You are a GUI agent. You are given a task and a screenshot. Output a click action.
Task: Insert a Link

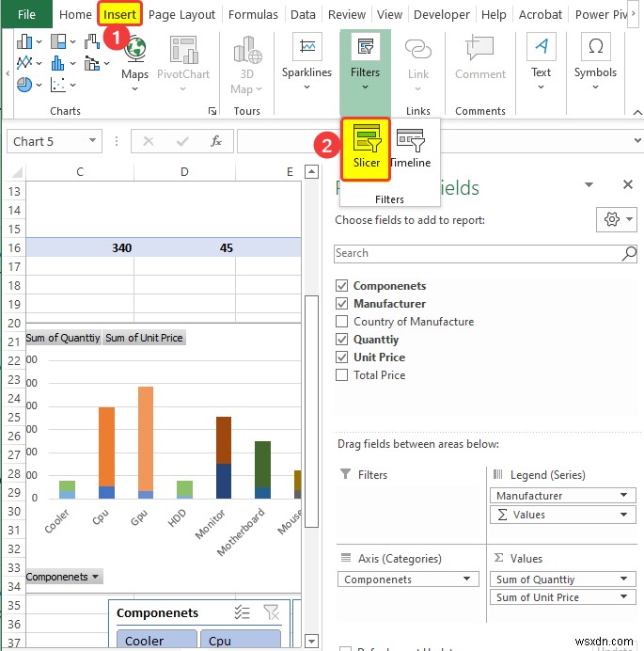417,64
